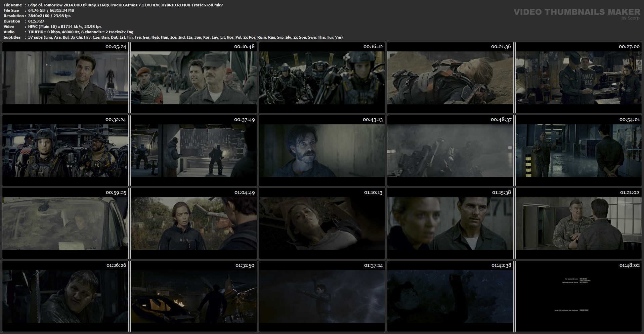Click the Video label

9,27
